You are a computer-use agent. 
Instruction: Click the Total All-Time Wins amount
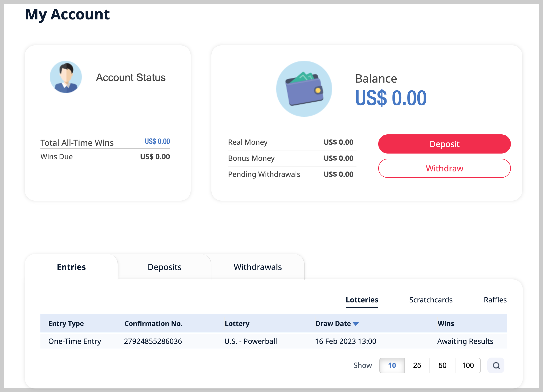157,141
